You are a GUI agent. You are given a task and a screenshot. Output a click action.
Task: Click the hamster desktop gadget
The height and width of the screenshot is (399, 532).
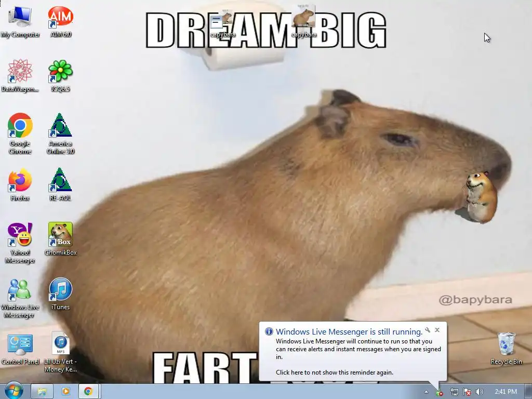481,197
